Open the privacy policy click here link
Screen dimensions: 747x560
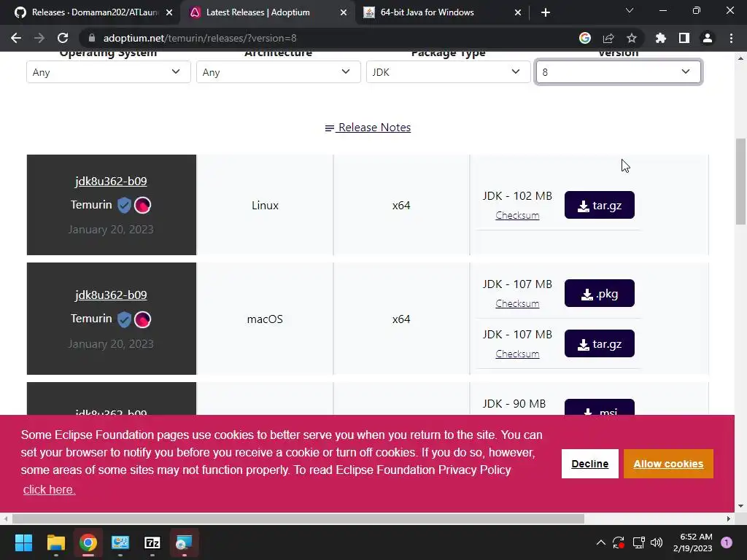coord(49,489)
